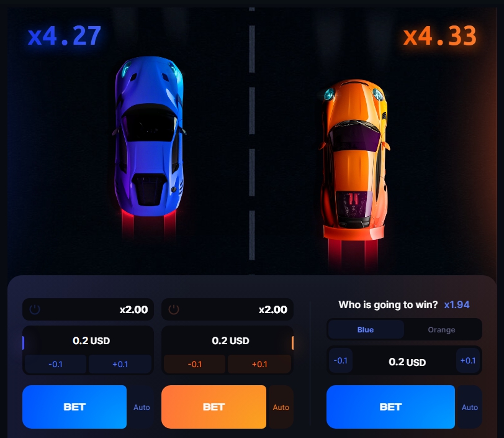The image size is (504, 438).
Task: Increase orange bet by 0.1
Action: (x=259, y=364)
